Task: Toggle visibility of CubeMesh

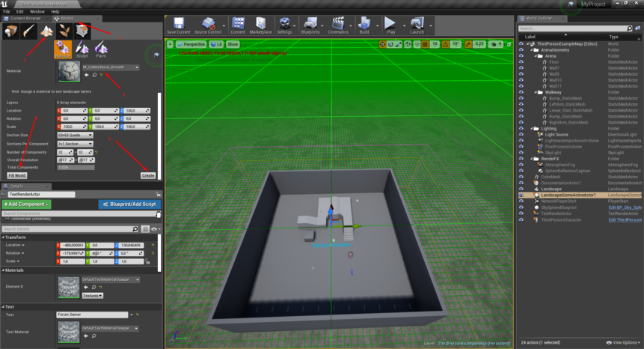Action: click(521, 177)
